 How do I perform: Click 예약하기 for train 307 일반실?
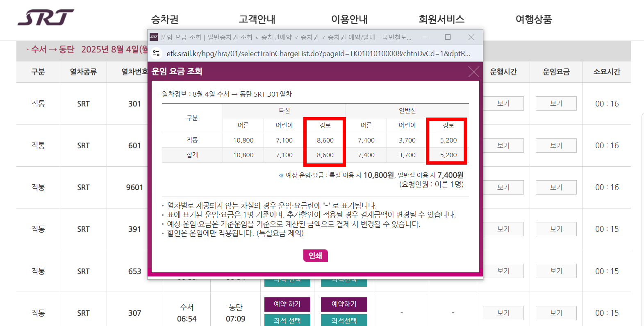coord(344,304)
